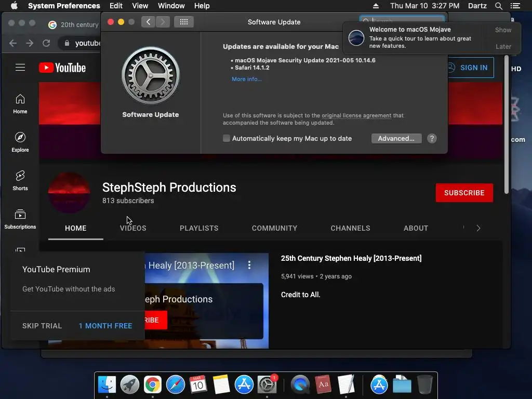This screenshot has width=532, height=399.
Task: Show all preferences grid button
Action: tap(184, 22)
